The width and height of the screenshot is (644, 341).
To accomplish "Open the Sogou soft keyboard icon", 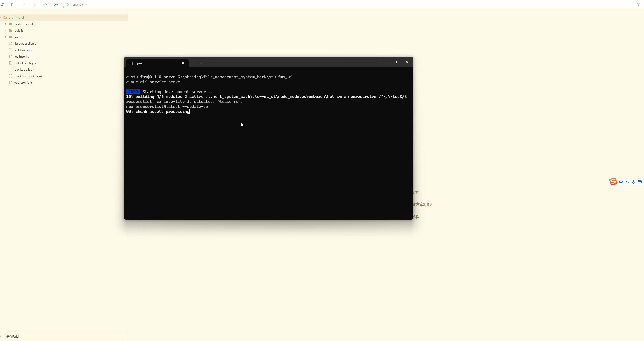I will [640, 182].
